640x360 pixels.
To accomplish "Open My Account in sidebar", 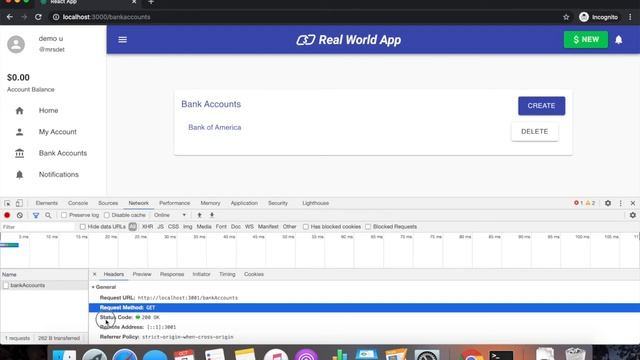I will (x=58, y=132).
